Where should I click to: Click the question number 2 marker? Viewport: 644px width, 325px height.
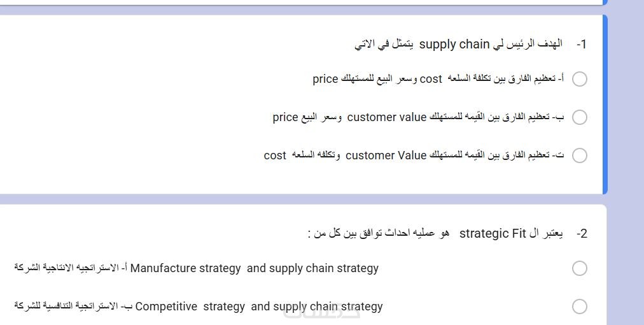coord(581,233)
